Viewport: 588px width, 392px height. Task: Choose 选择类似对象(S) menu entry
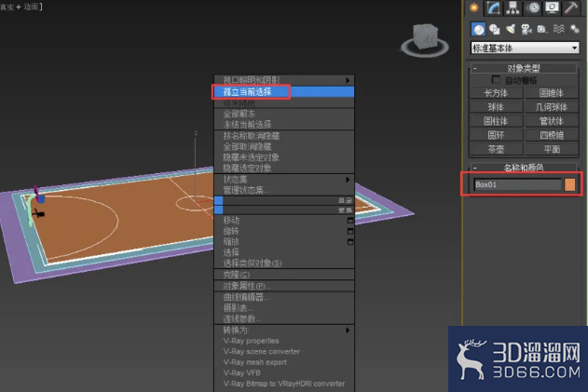click(284, 264)
